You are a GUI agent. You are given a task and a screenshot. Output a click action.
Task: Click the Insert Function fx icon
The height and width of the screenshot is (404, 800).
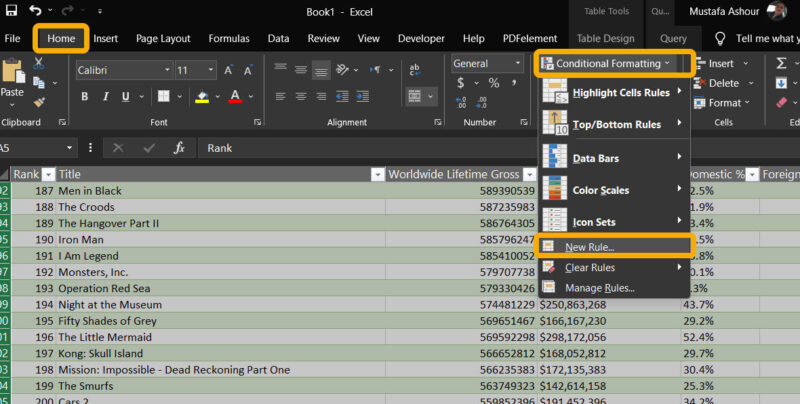click(179, 148)
